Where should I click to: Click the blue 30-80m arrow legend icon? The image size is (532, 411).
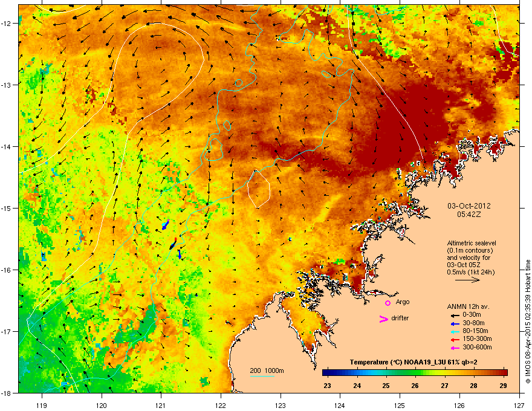click(455, 324)
